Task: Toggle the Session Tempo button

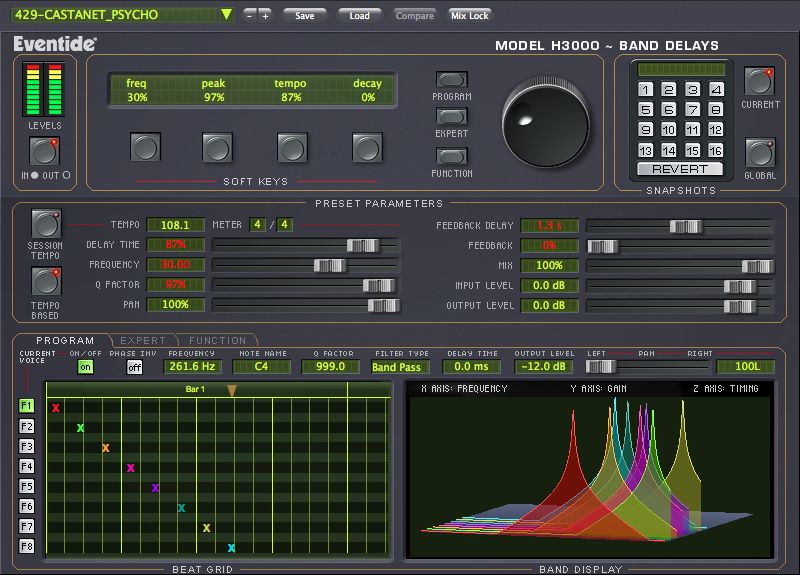Action: pyautogui.click(x=45, y=222)
